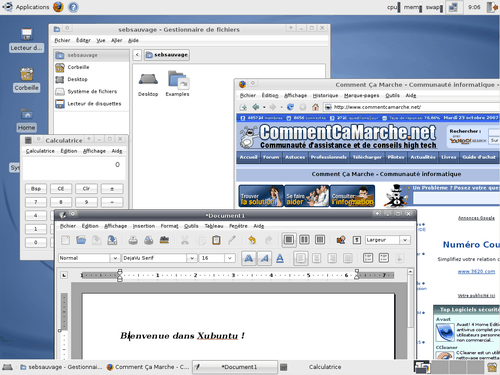Click the Astuces link on the website navbar
The image size is (500, 375).
[x=295, y=157]
